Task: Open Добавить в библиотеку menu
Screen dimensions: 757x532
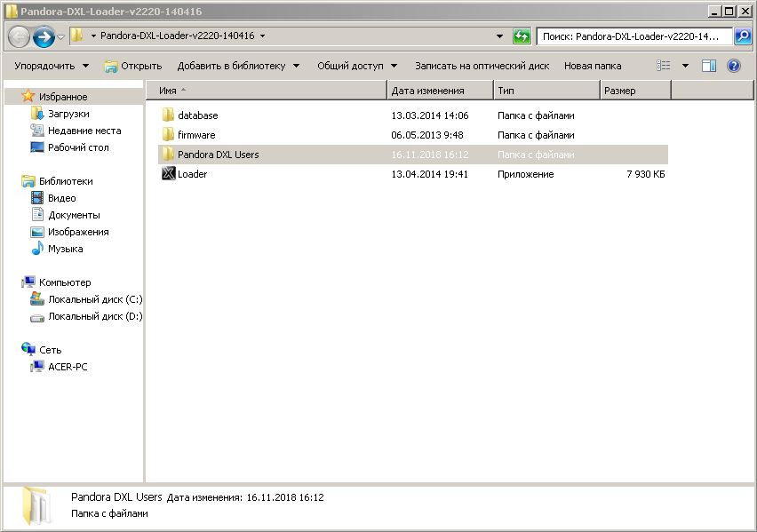Action: point(238,66)
